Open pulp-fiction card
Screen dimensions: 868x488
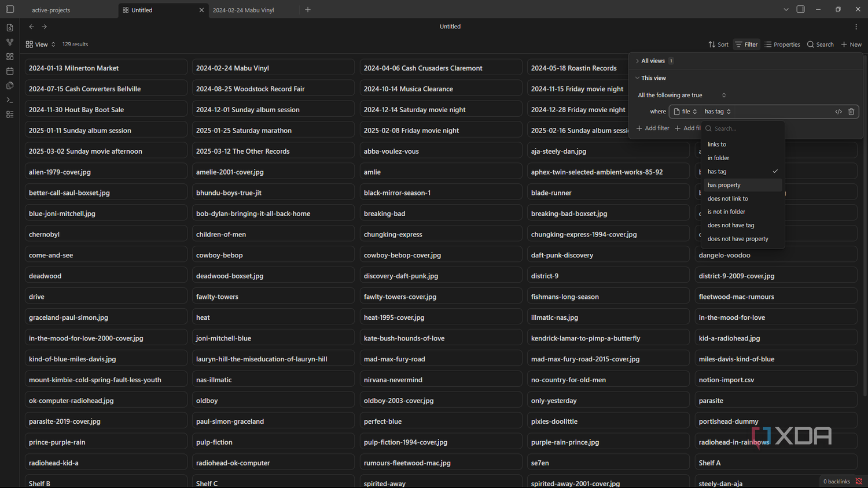[273, 442]
